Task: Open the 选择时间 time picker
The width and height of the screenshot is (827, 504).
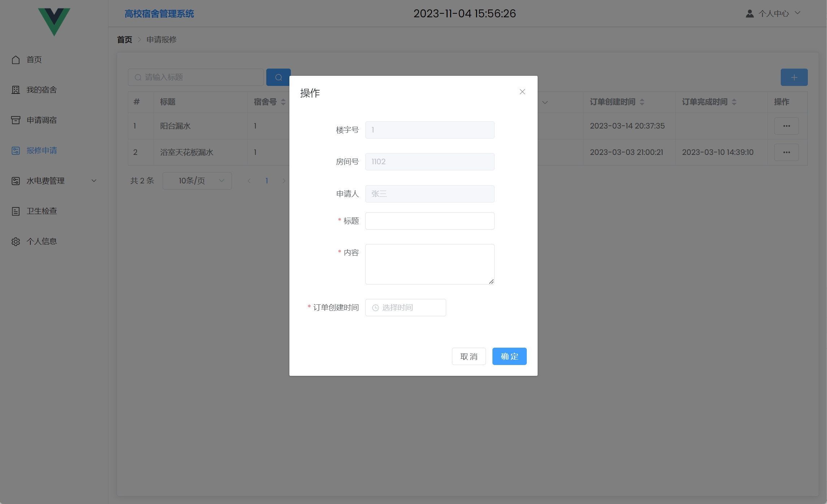Action: pyautogui.click(x=405, y=308)
